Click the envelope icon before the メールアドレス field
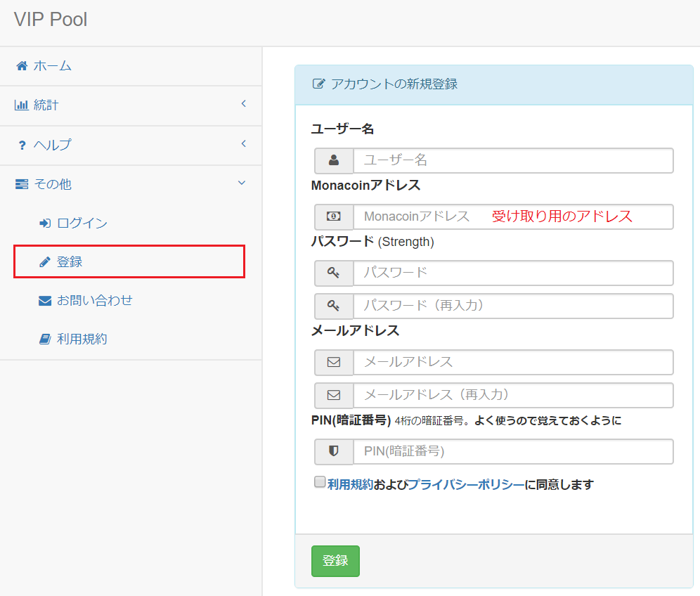 333,362
